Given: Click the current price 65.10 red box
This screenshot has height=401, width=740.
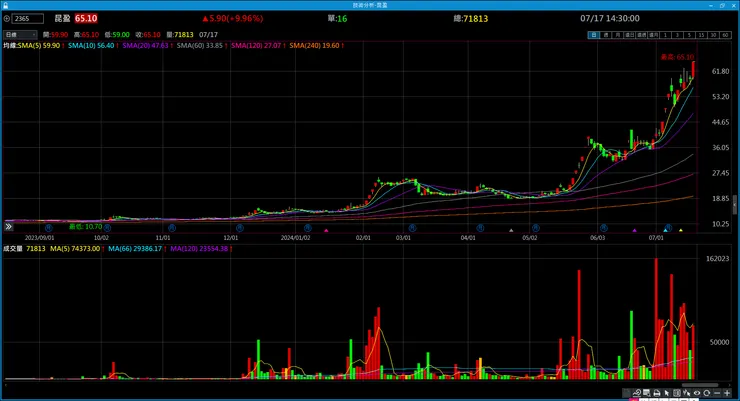Looking at the screenshot, I should pos(86,18).
